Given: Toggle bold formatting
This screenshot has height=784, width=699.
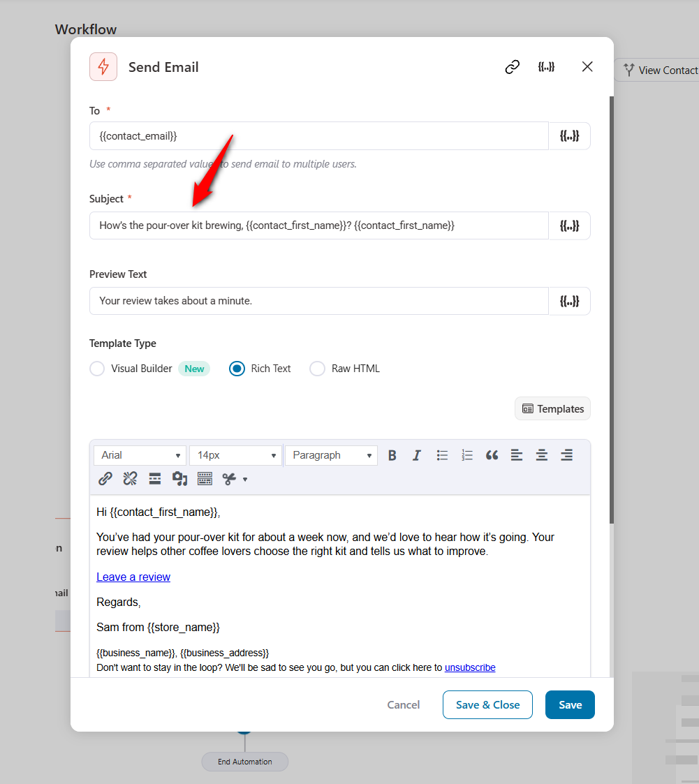Looking at the screenshot, I should 392,455.
